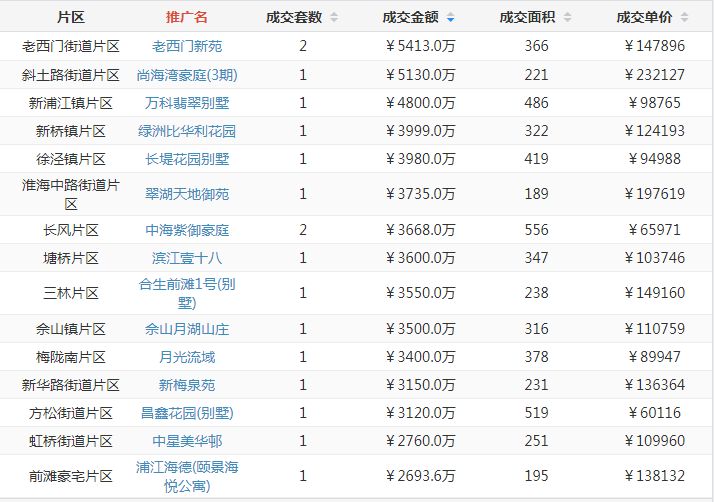714x502 pixels.
Task: Open the 中海紫御豪庭 link
Action: tap(187, 230)
